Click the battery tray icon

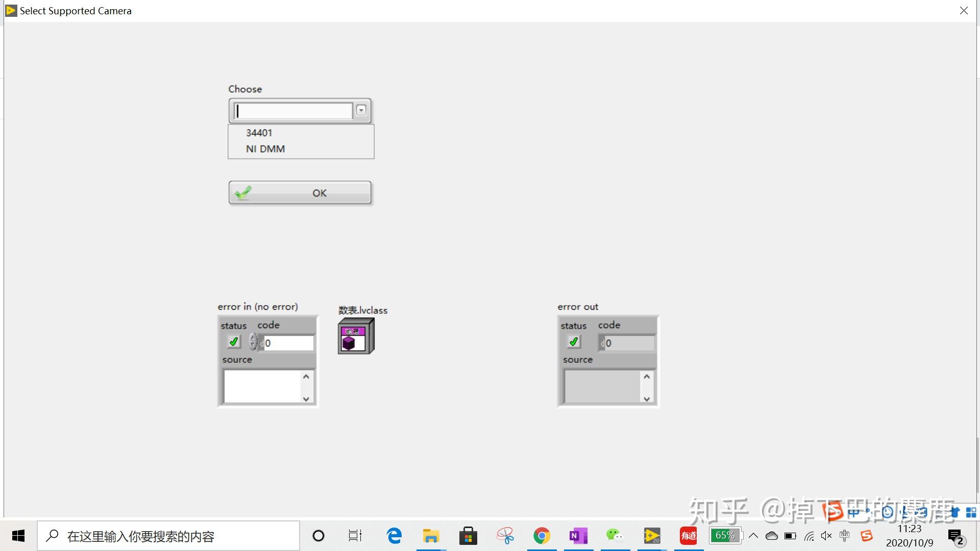click(790, 536)
